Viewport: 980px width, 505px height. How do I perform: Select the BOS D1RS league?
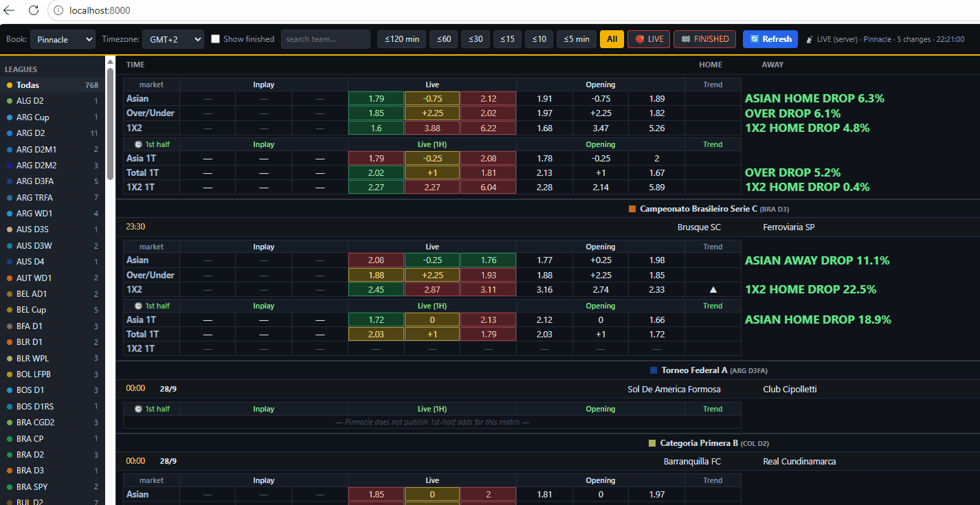coord(53,407)
